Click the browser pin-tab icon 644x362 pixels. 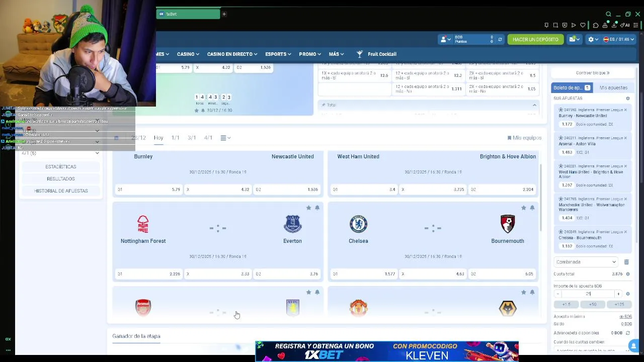546,25
